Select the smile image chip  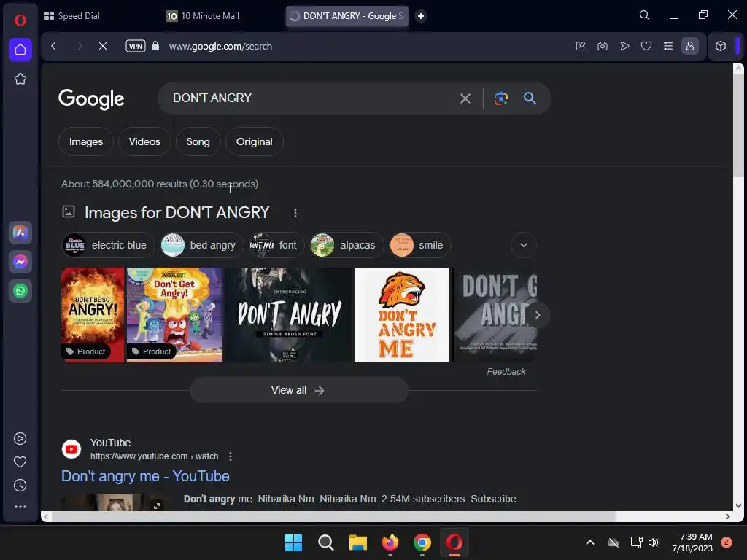point(419,245)
